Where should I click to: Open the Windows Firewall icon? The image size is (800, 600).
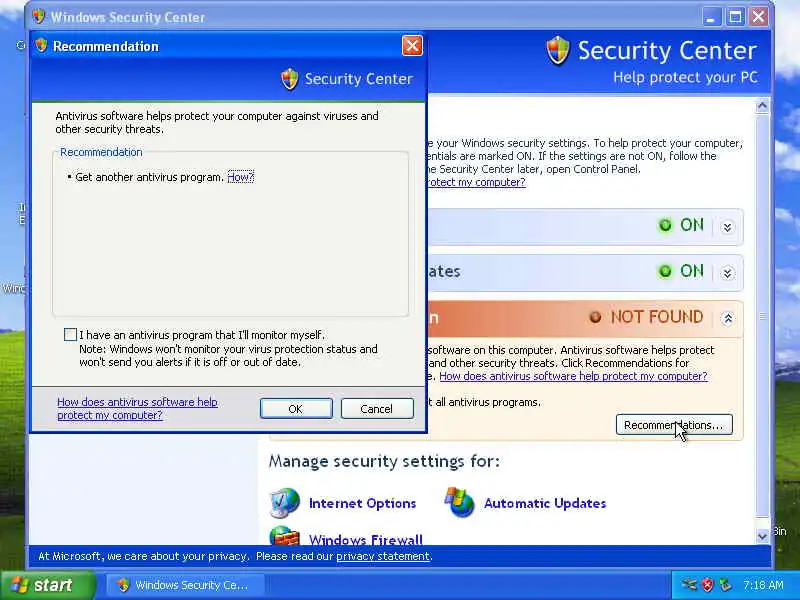pyautogui.click(x=285, y=535)
